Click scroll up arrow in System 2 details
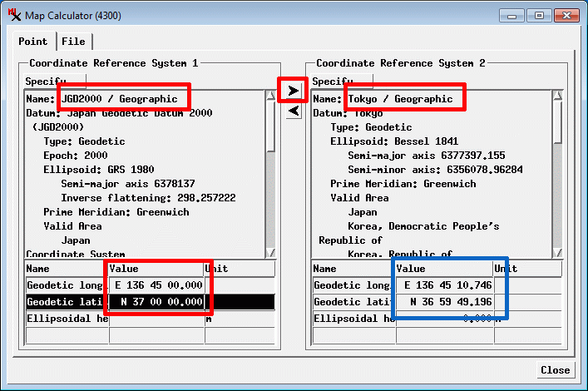Screen dimensions: 588x391 pyautogui.click(x=557, y=96)
